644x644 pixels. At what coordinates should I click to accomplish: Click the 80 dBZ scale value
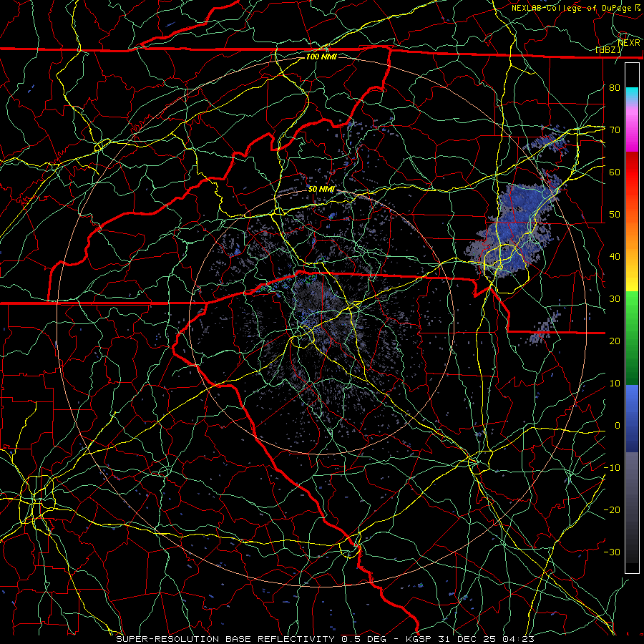(x=615, y=87)
